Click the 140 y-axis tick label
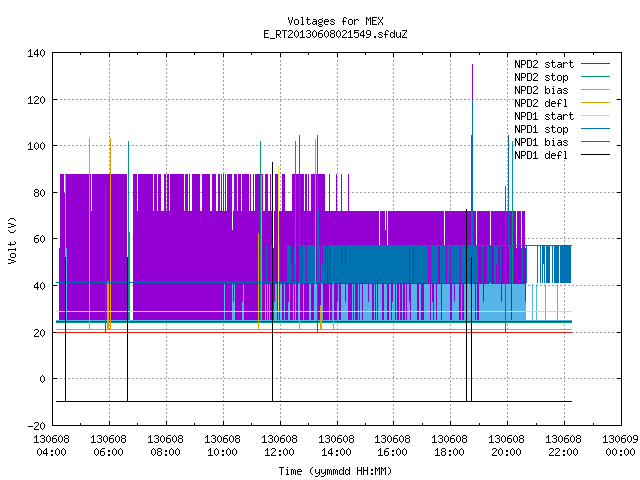Viewport: 640px width, 480px height. [36, 53]
